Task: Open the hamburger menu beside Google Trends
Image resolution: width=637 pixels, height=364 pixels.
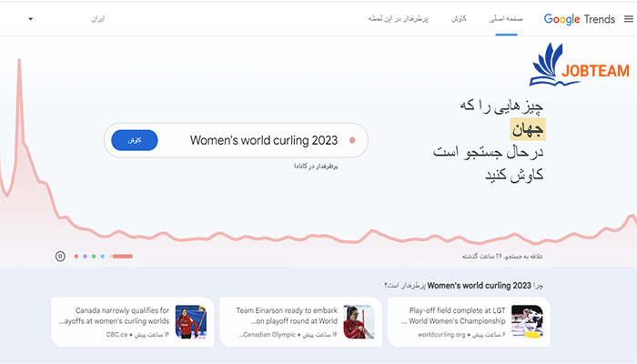Action: tap(629, 19)
